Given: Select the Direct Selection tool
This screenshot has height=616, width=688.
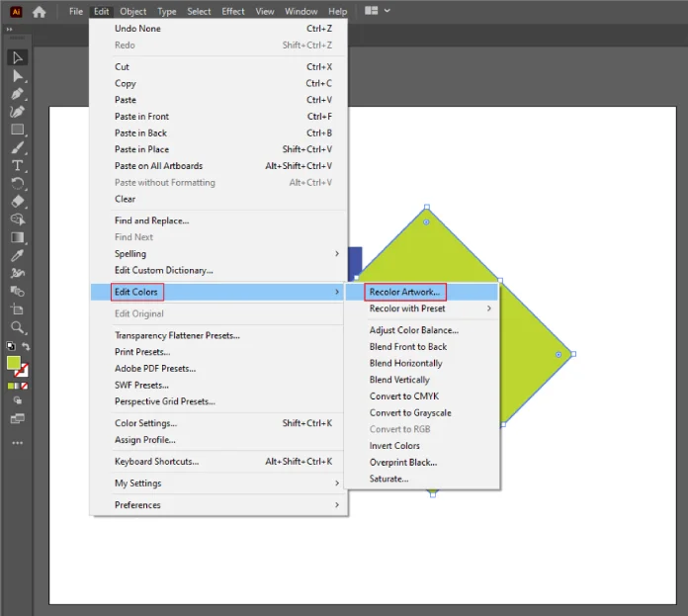Looking at the screenshot, I should point(18,75).
